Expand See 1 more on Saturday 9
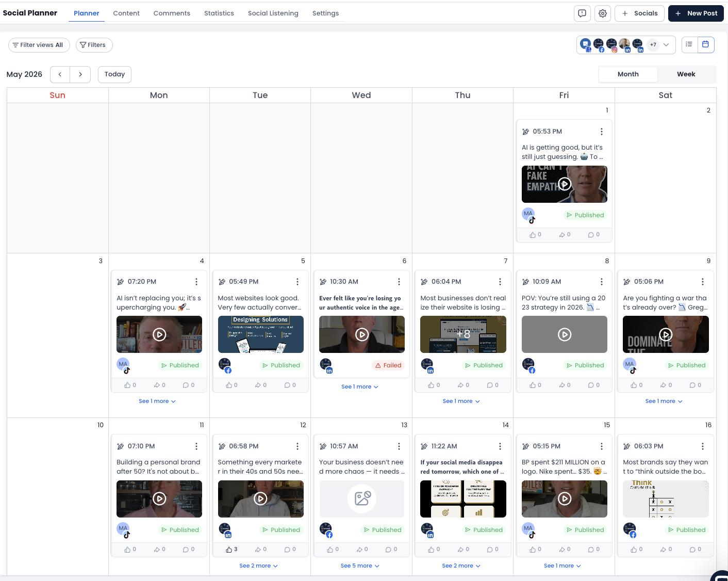 (664, 401)
